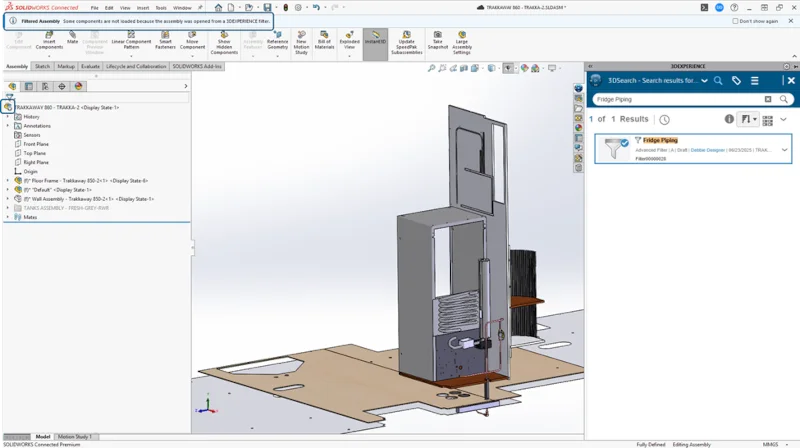Toggle the Fridge Piping result selection checkmark
Viewport: 800px width, 448px height.
tap(624, 143)
